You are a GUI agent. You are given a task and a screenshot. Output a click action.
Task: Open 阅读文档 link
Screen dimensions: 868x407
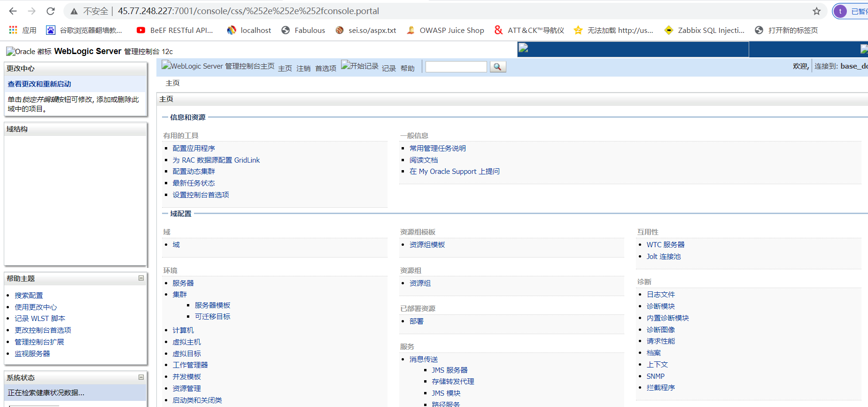tap(424, 160)
